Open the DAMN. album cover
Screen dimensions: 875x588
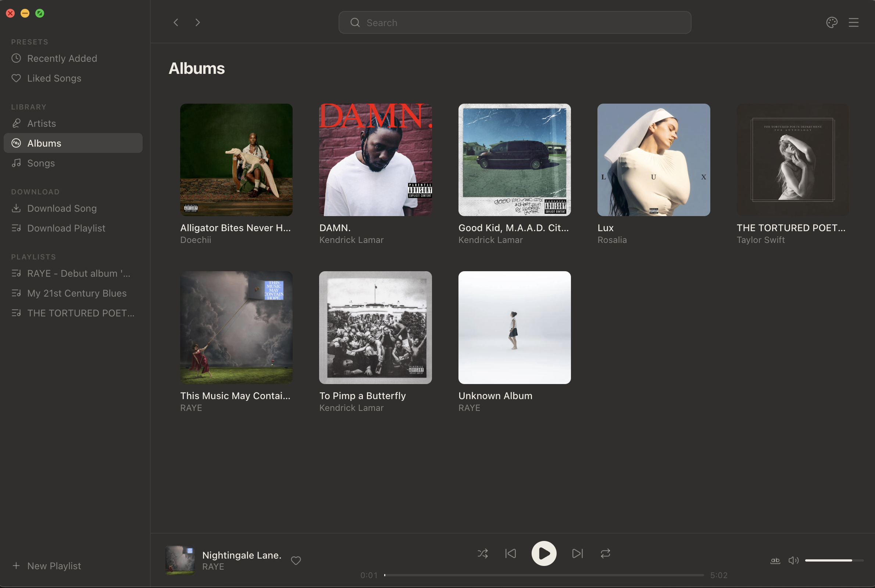375,160
